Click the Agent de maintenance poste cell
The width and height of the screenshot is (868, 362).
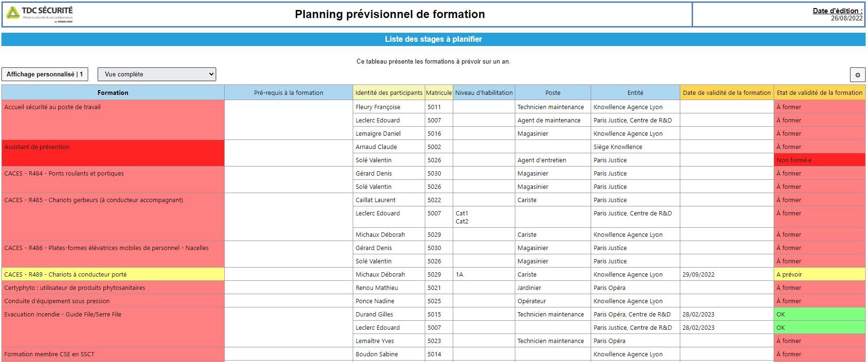tap(553, 120)
